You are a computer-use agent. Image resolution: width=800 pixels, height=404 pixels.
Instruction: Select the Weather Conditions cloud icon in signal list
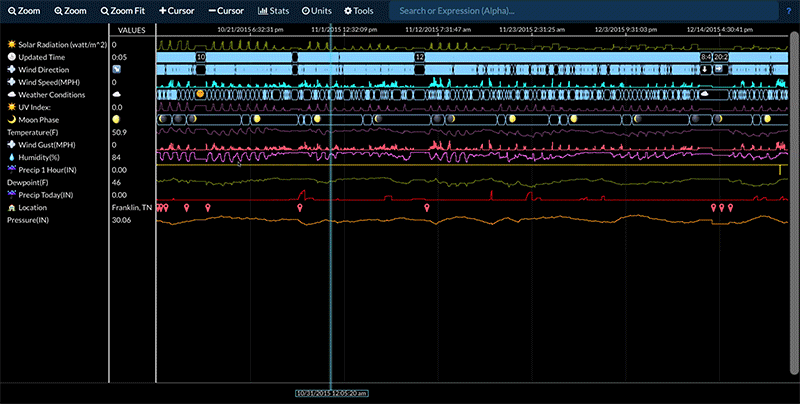coord(11,94)
